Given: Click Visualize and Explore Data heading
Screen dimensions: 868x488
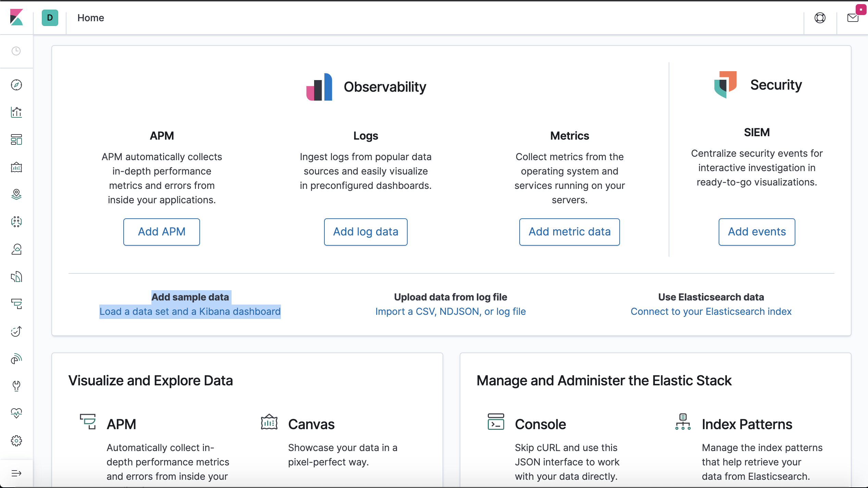Looking at the screenshot, I should point(151,381).
